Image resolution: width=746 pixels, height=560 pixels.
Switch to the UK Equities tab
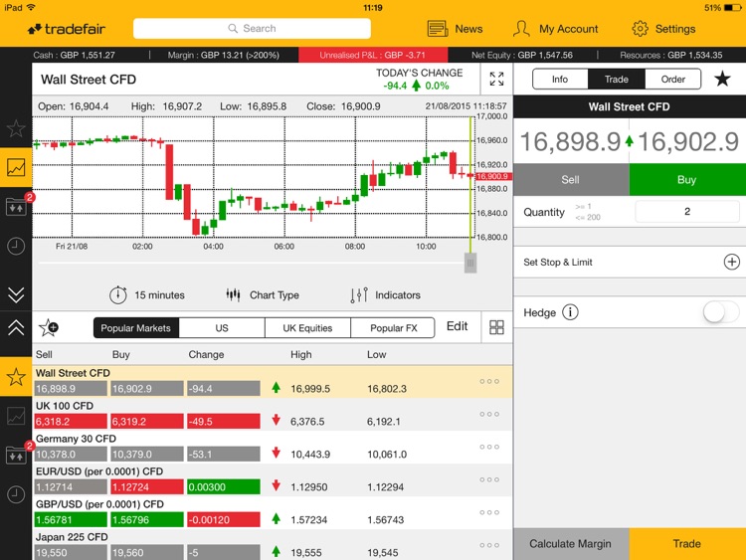pyautogui.click(x=307, y=327)
